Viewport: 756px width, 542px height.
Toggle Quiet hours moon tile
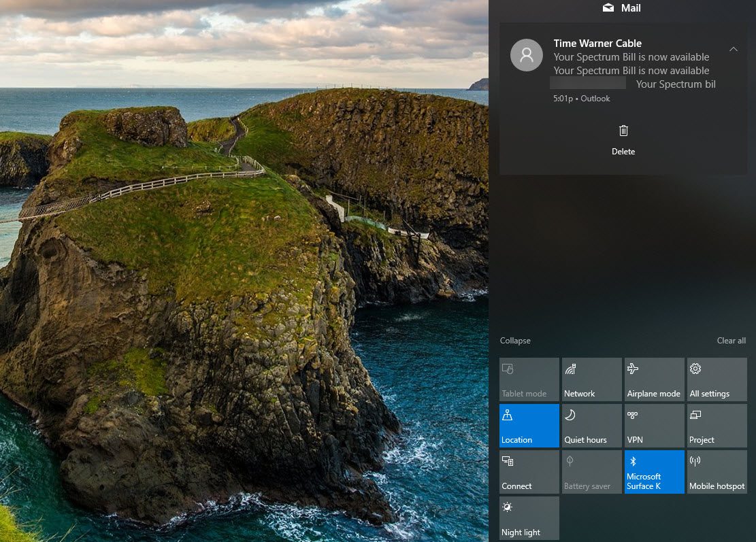tap(591, 426)
